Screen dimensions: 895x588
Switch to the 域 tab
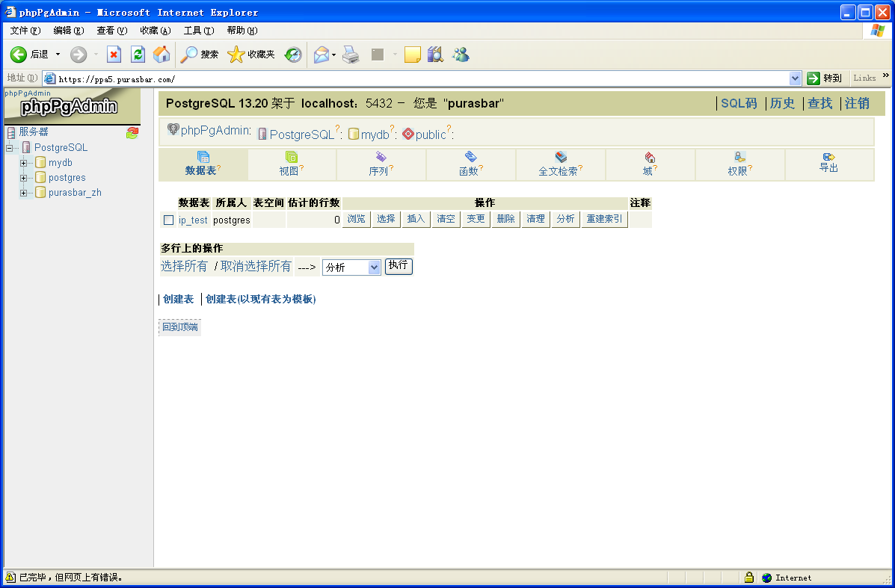(651, 164)
